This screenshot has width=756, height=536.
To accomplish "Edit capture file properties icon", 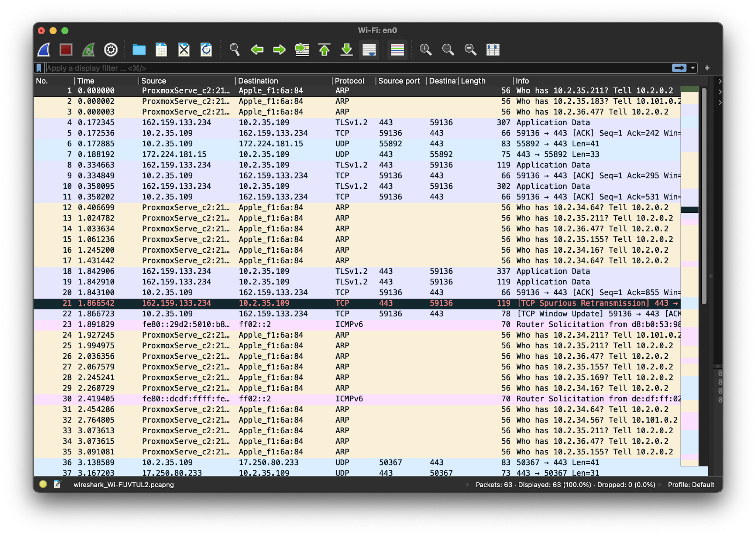I will [57, 484].
